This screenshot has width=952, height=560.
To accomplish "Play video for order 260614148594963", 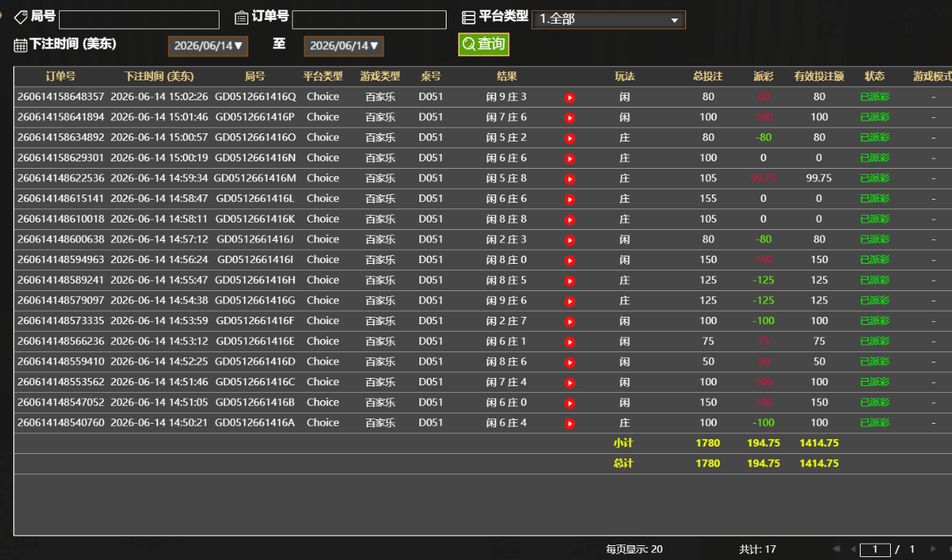I will (x=570, y=261).
